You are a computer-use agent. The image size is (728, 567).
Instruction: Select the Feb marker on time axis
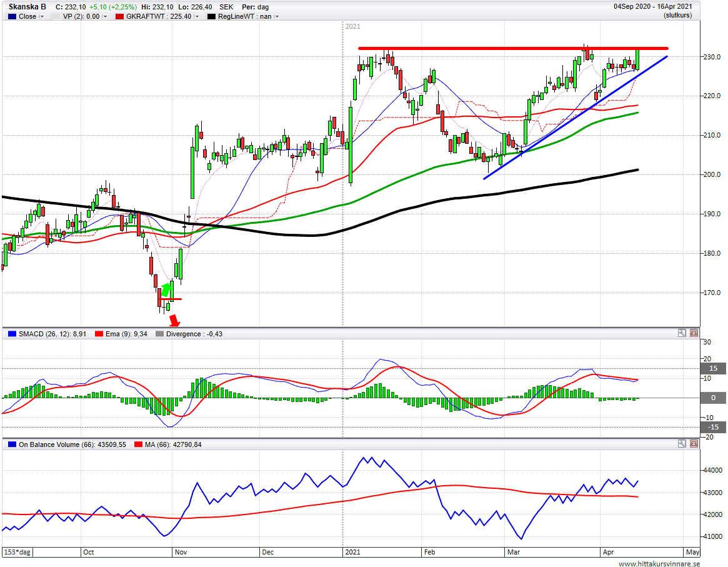pyautogui.click(x=429, y=552)
